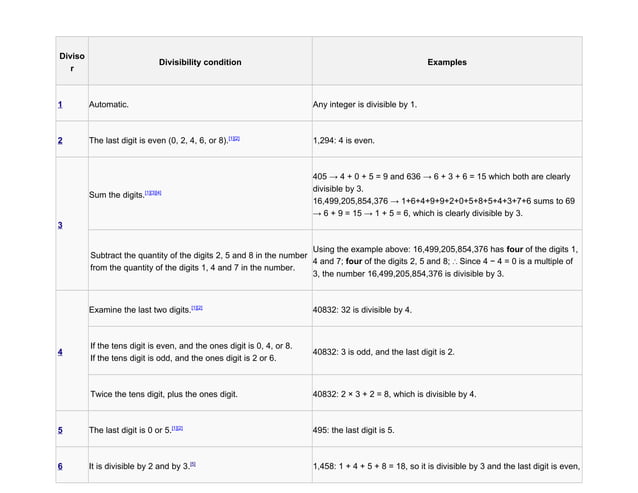Click "Examine the last two digits." text

click(x=138, y=310)
